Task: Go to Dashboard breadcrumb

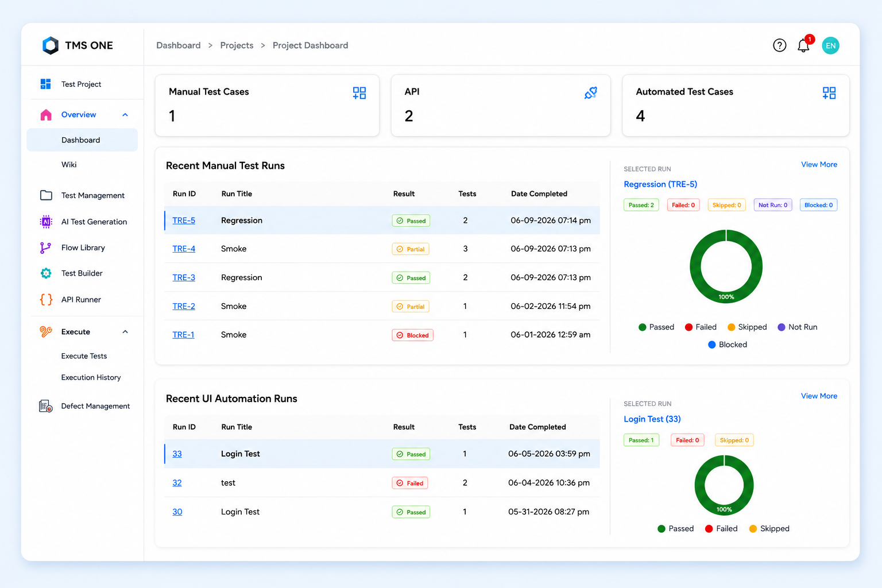Action: coord(179,45)
